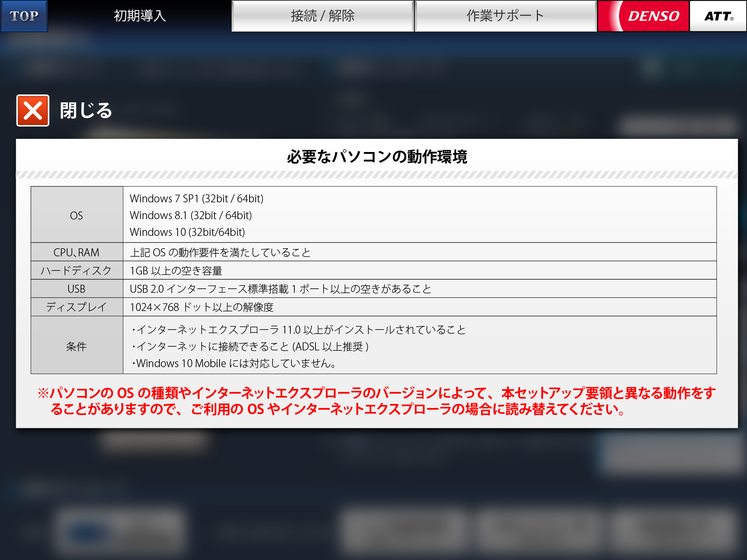Click the OS row header cell

coord(77,215)
